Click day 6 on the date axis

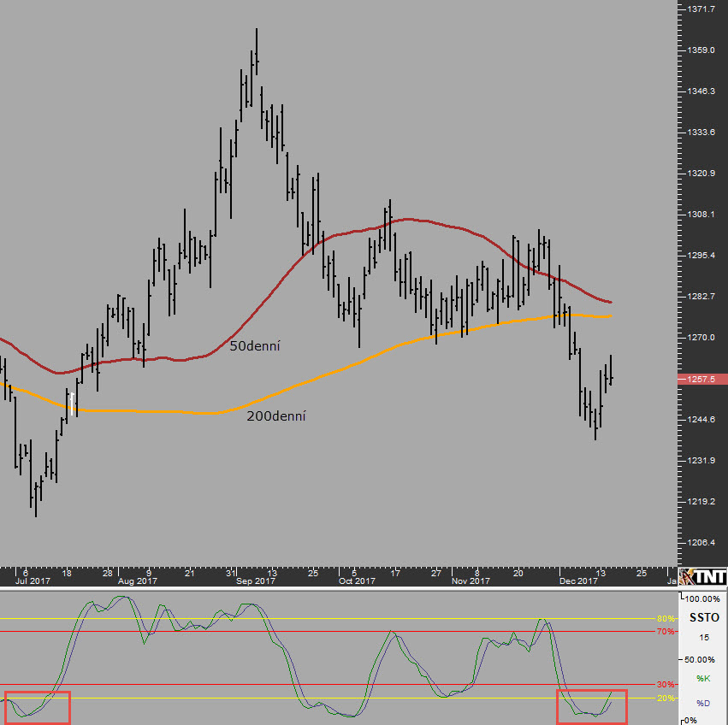tap(26, 573)
